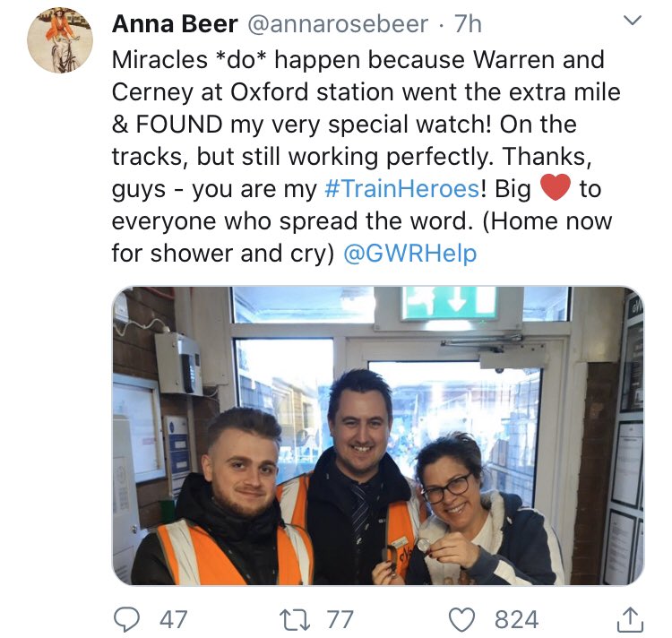Click the retweet arrows icon

pos(295,619)
